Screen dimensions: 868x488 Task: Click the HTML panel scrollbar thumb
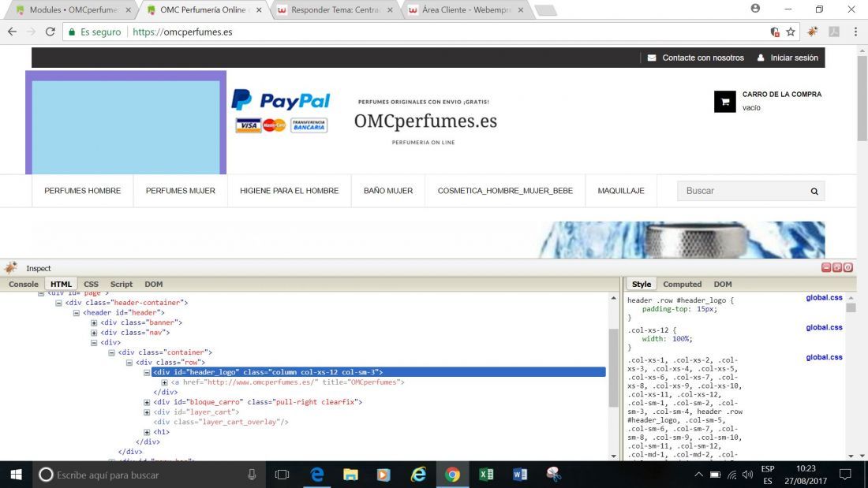point(613,367)
